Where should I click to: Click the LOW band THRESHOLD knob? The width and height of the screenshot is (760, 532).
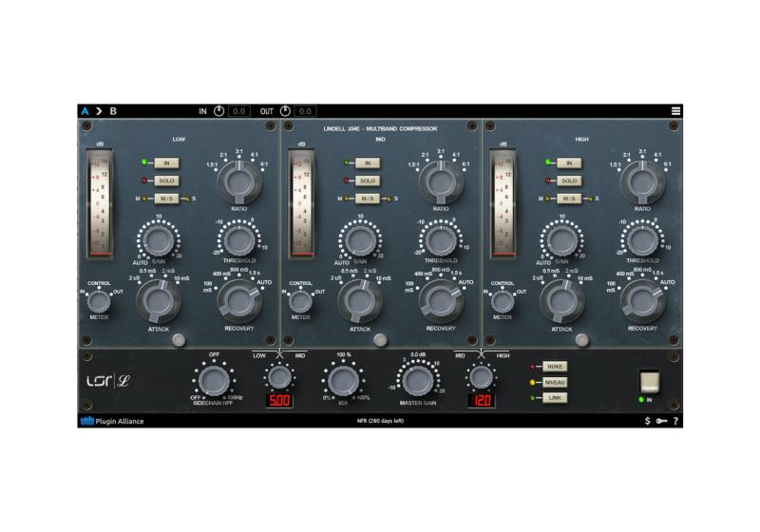[x=239, y=239]
